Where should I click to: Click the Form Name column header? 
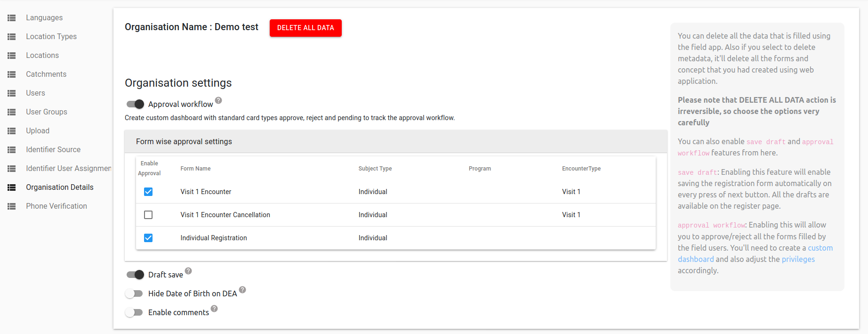[x=195, y=169]
